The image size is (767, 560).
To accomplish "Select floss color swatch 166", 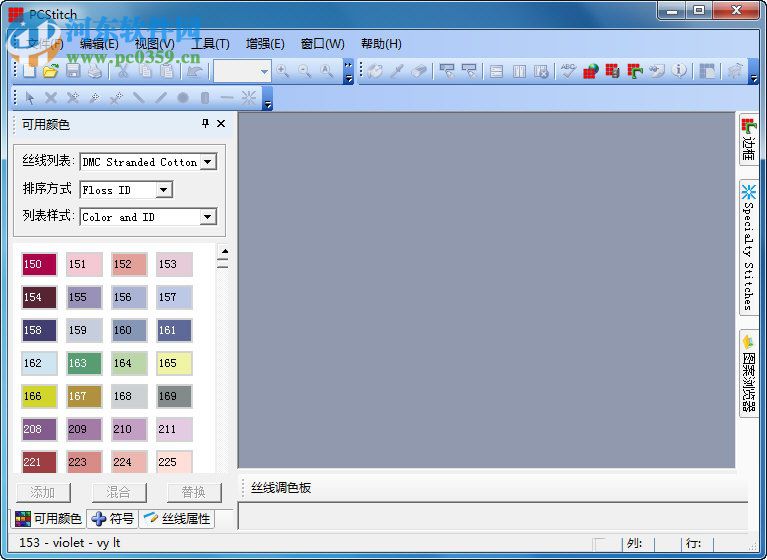I will pos(39,396).
